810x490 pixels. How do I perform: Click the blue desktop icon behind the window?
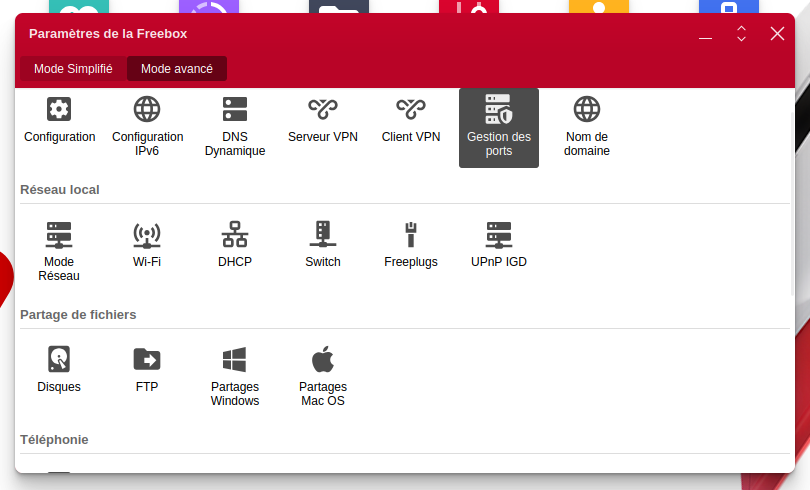(x=729, y=6)
